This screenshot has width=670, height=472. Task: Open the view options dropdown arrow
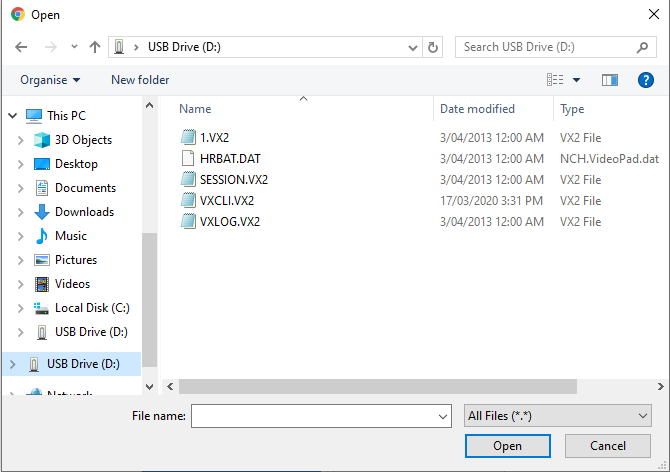coord(576,80)
